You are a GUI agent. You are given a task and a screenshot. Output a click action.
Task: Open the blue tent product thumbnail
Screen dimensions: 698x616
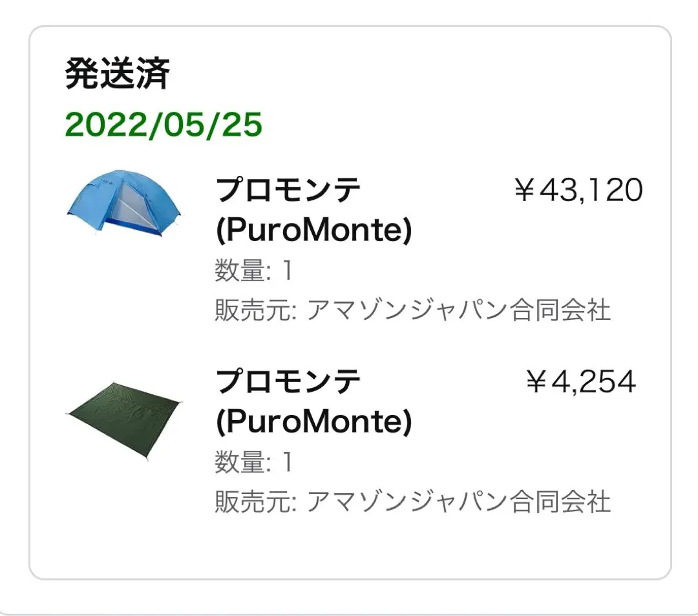click(x=124, y=202)
